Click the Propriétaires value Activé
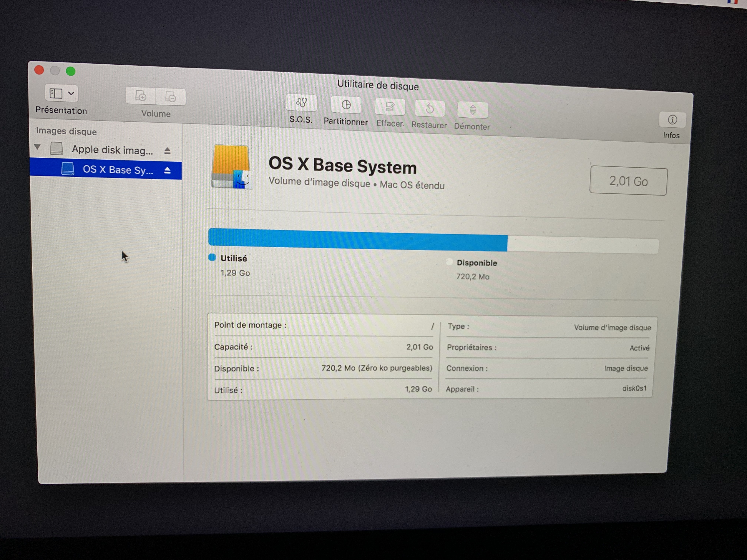This screenshot has height=560, width=747. [639, 348]
